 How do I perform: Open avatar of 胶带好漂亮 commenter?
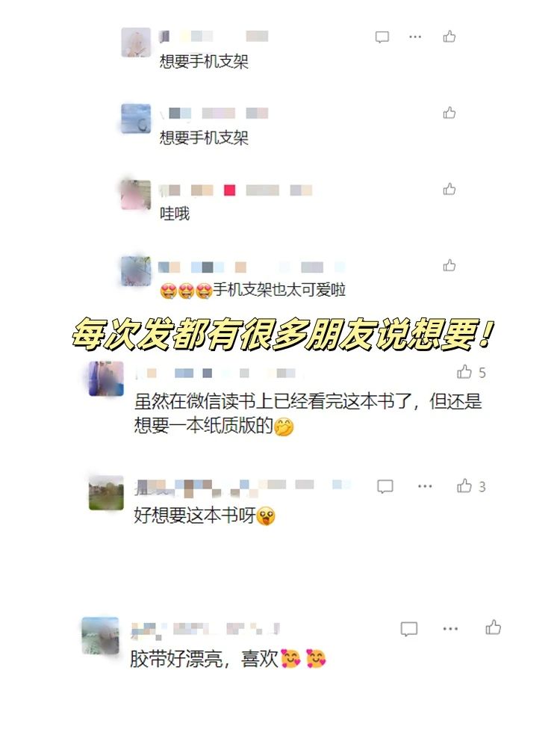(x=101, y=636)
